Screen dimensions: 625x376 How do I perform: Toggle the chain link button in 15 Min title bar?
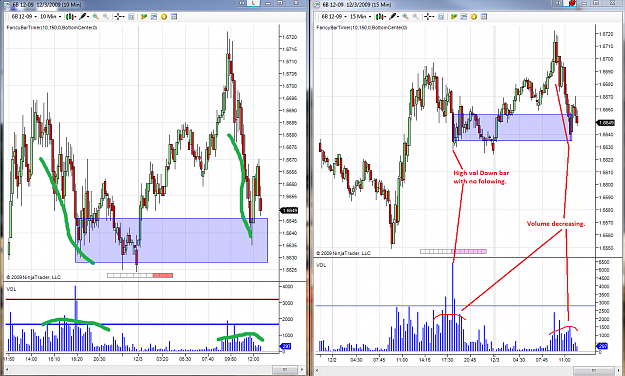pyautogui.click(x=558, y=3)
